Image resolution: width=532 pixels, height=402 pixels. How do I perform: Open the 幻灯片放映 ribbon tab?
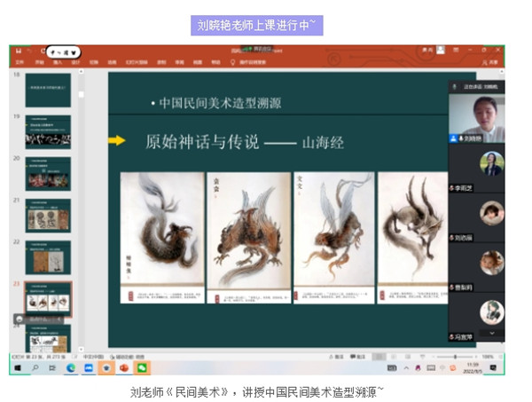tap(137, 62)
